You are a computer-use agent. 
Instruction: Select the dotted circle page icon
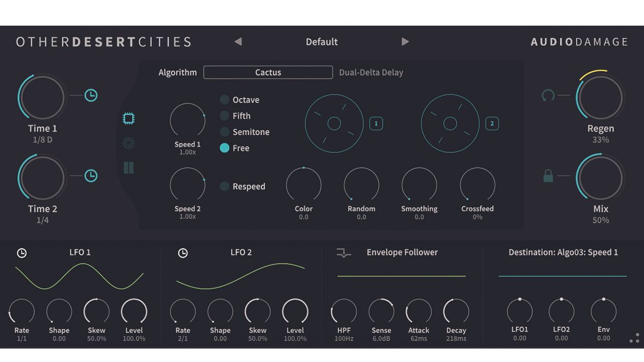tap(129, 143)
